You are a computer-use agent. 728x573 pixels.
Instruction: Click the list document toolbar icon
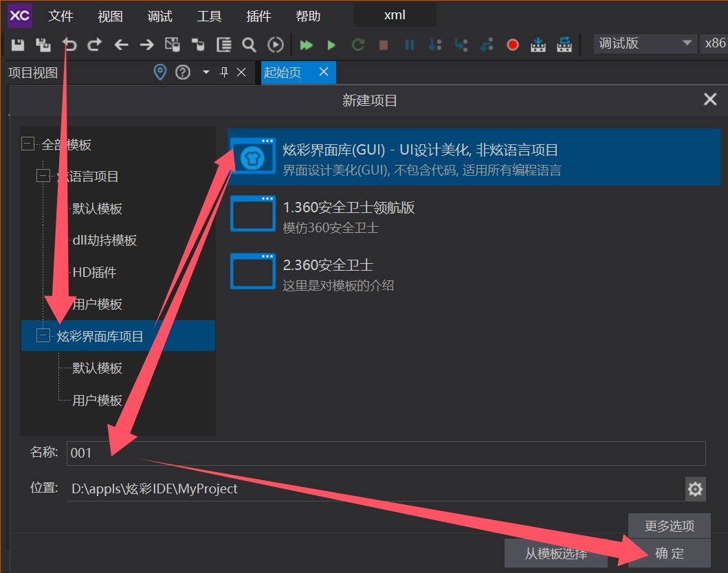pyautogui.click(x=224, y=45)
